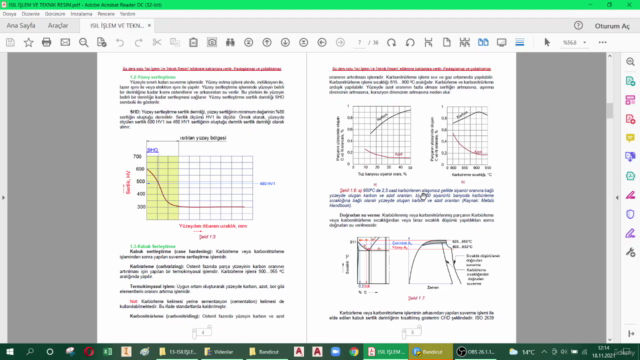Click the Copy icon in the toolbar
640x360 pixels.
click(x=175, y=42)
